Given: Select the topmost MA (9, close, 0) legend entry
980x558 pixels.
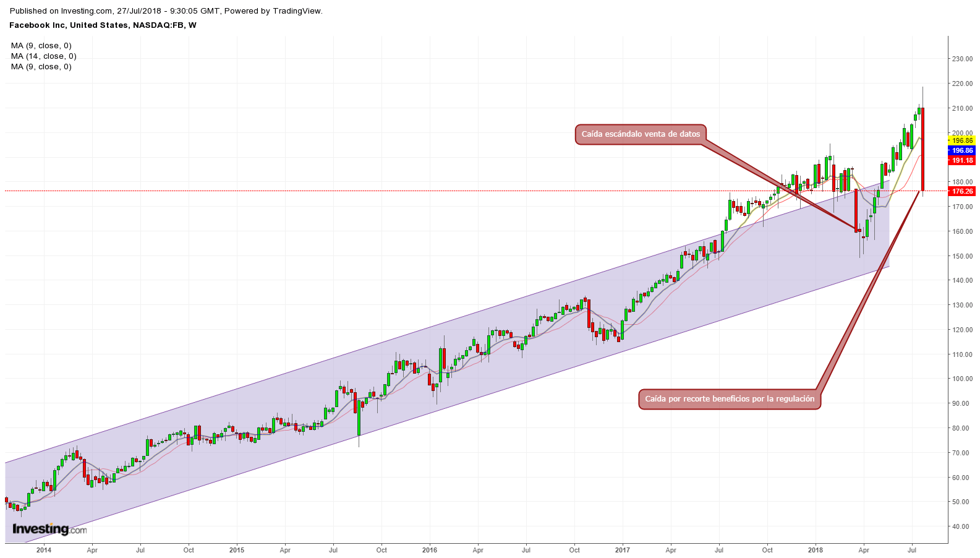Looking at the screenshot, I should (41, 46).
